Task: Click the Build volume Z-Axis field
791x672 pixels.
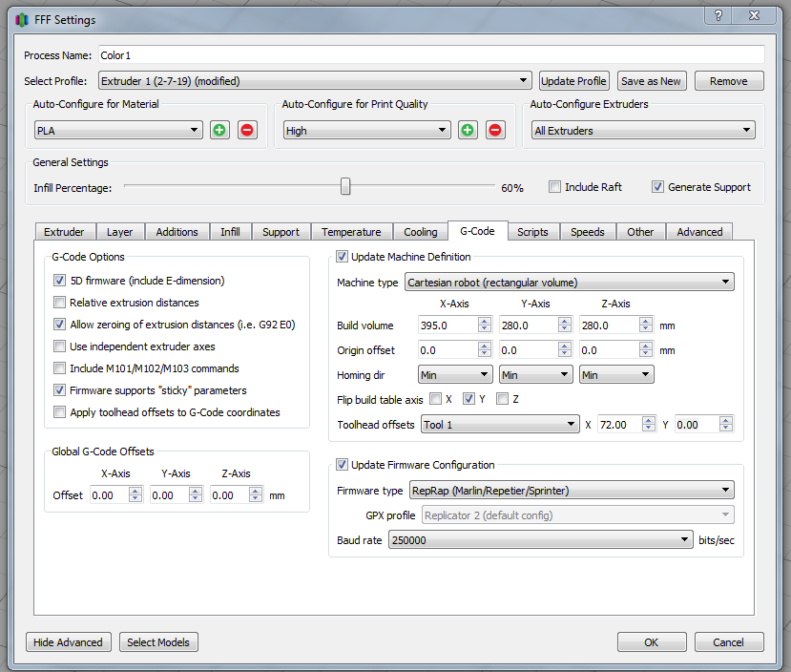Action: [x=616, y=325]
